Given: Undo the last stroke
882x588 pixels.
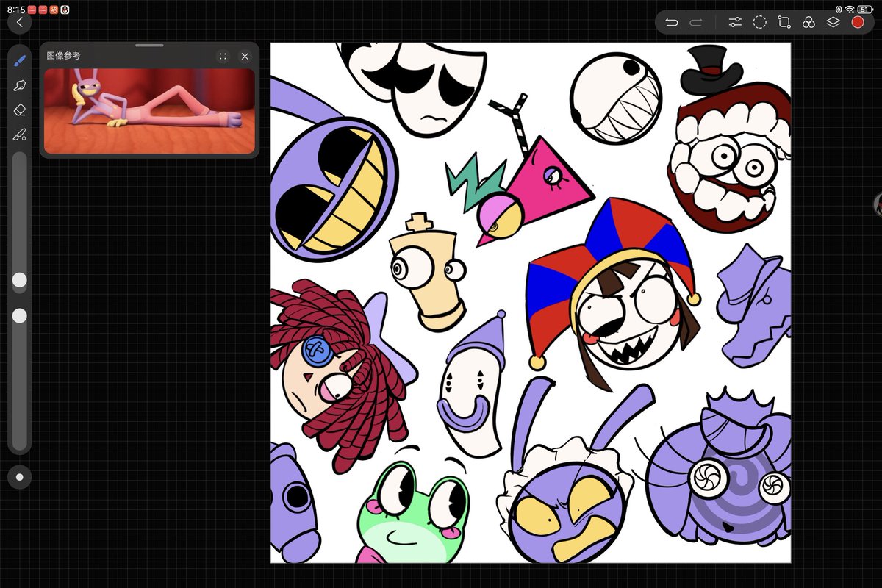Looking at the screenshot, I should pos(671,22).
